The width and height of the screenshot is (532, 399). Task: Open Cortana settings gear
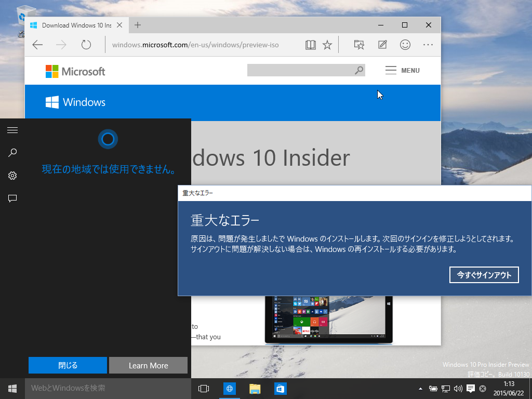click(12, 176)
